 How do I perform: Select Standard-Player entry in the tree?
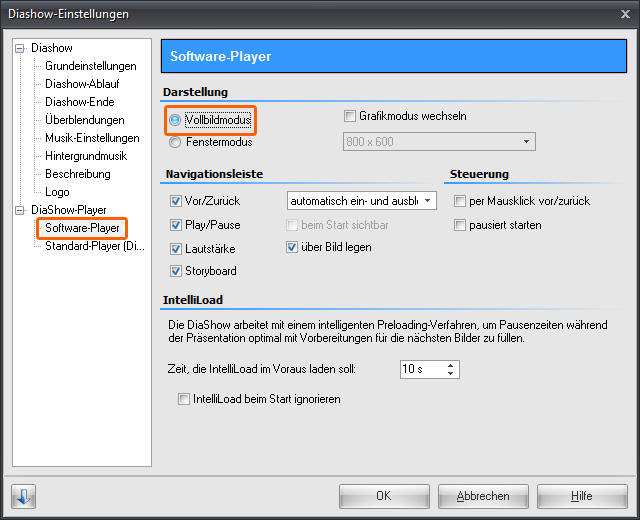coord(95,246)
